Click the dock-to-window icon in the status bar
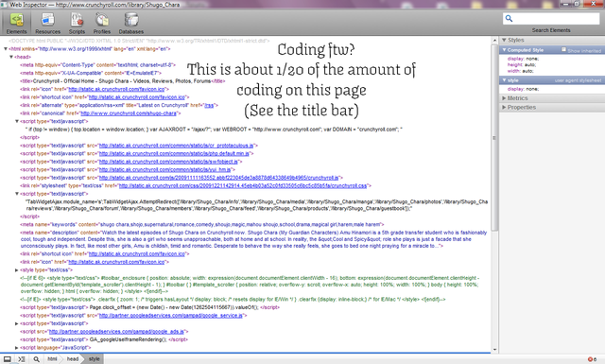Viewport: 605px width, 364px height. coord(8,359)
